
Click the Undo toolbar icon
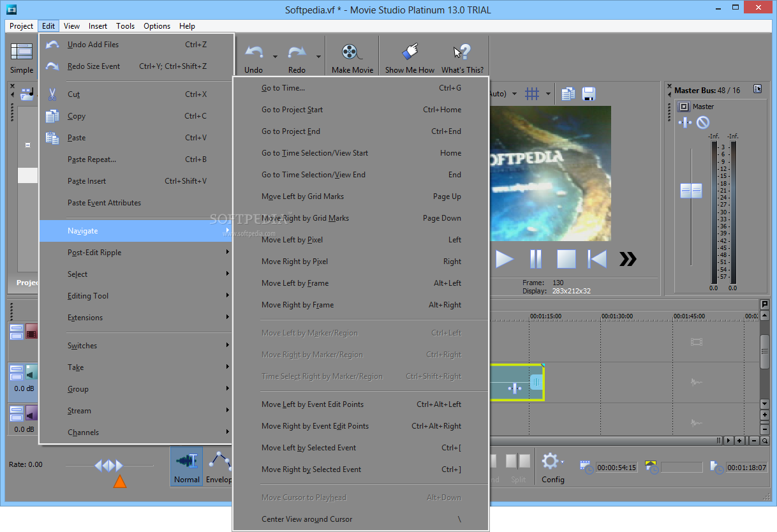pos(255,52)
